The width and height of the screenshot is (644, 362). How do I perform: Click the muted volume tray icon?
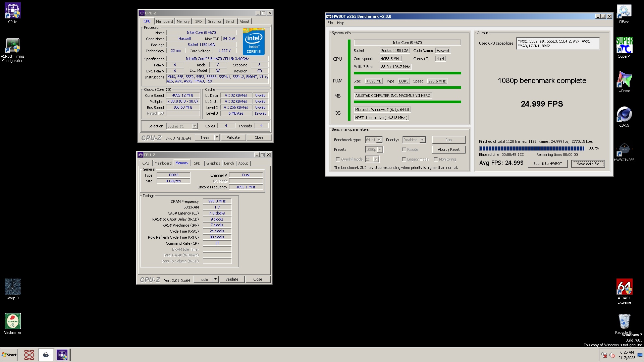coord(612,355)
